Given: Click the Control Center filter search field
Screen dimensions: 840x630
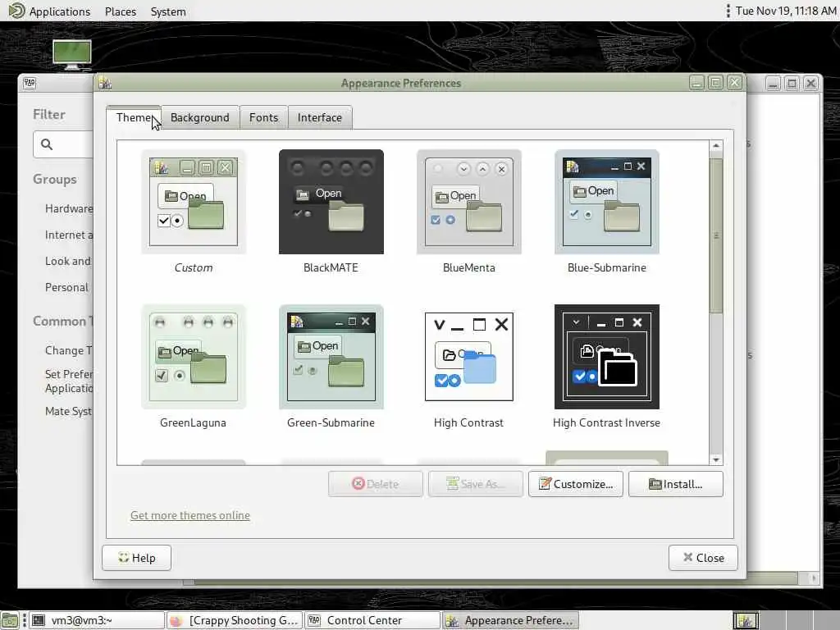Looking at the screenshot, I should coord(63,144).
